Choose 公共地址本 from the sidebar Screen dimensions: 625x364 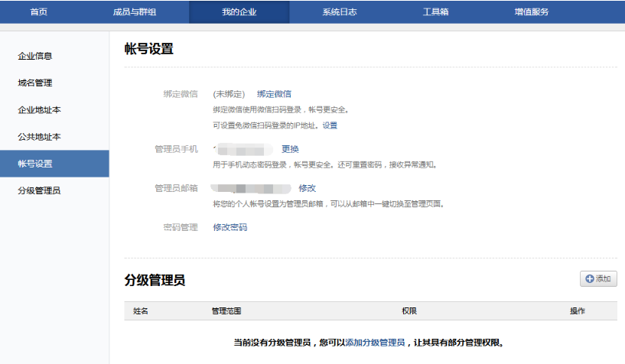coord(40,137)
